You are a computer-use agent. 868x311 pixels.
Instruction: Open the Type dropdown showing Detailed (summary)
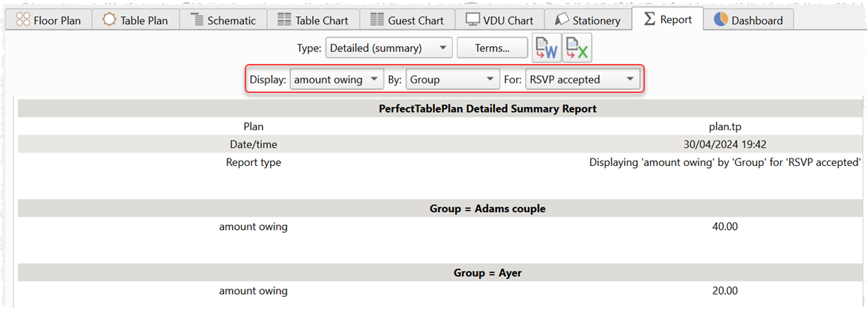pos(389,48)
